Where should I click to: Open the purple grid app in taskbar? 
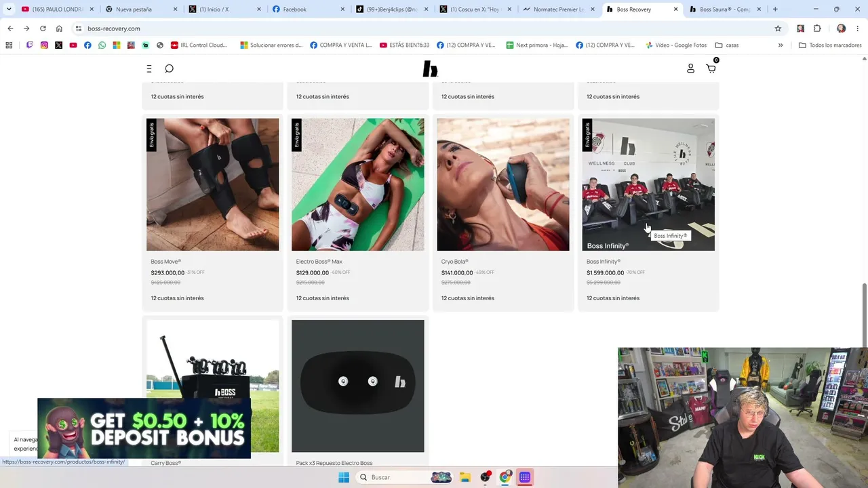tap(525, 477)
